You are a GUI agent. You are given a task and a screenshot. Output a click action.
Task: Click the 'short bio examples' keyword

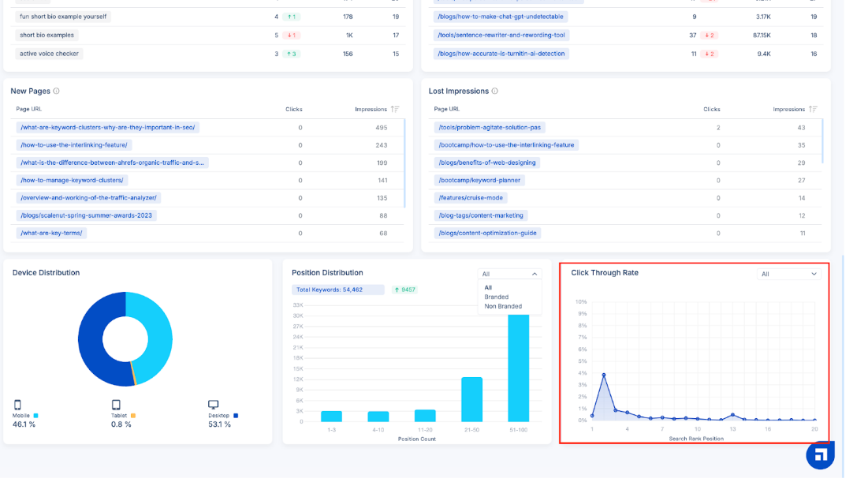click(47, 35)
